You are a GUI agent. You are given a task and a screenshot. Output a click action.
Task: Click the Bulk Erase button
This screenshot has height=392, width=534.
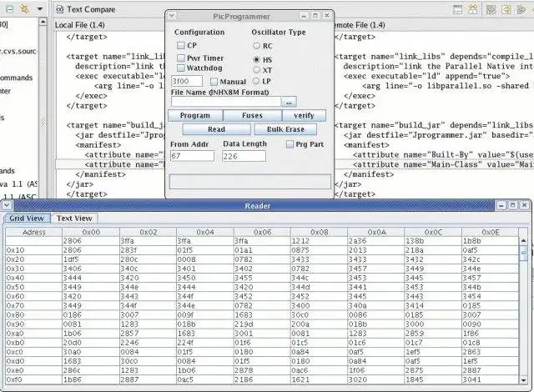tap(285, 129)
